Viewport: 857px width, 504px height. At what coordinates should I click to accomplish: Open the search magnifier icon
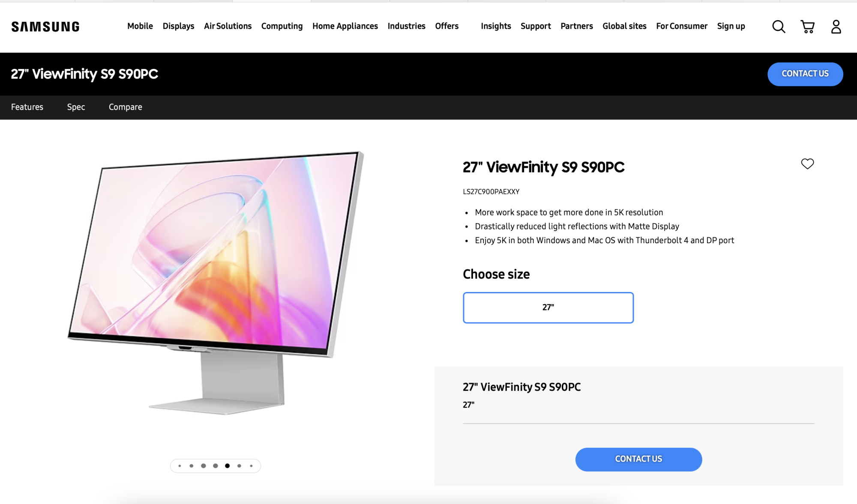tap(779, 27)
